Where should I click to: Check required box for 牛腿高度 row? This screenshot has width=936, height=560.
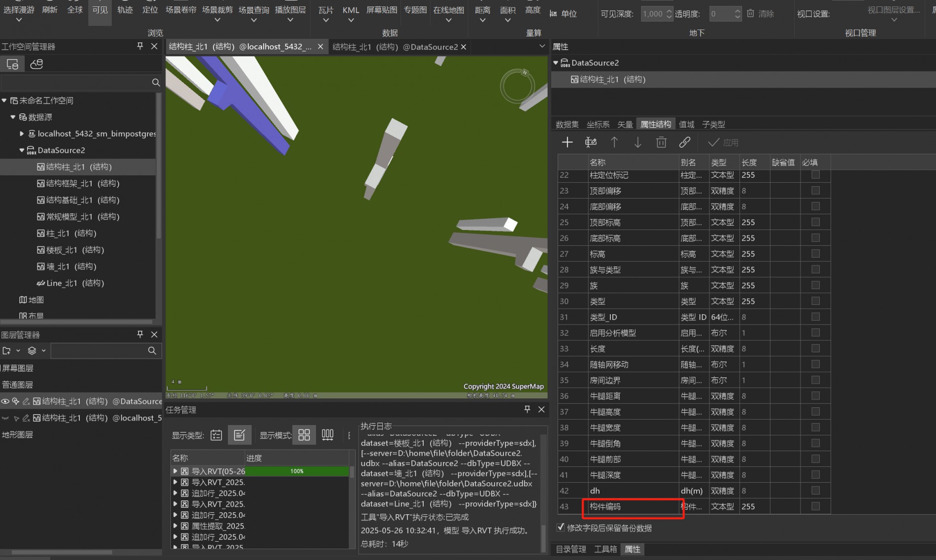pos(815,411)
